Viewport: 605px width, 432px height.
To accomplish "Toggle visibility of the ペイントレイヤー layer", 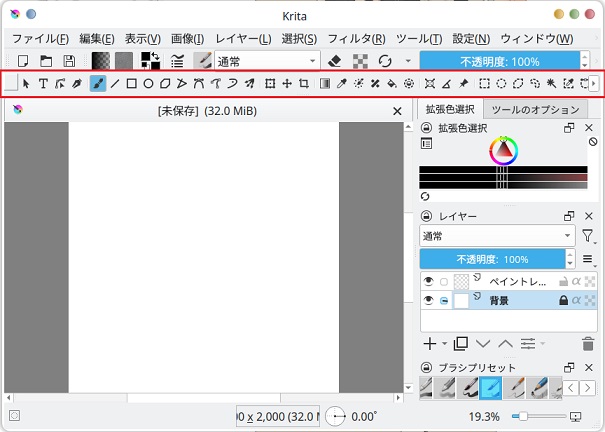I will 428,282.
